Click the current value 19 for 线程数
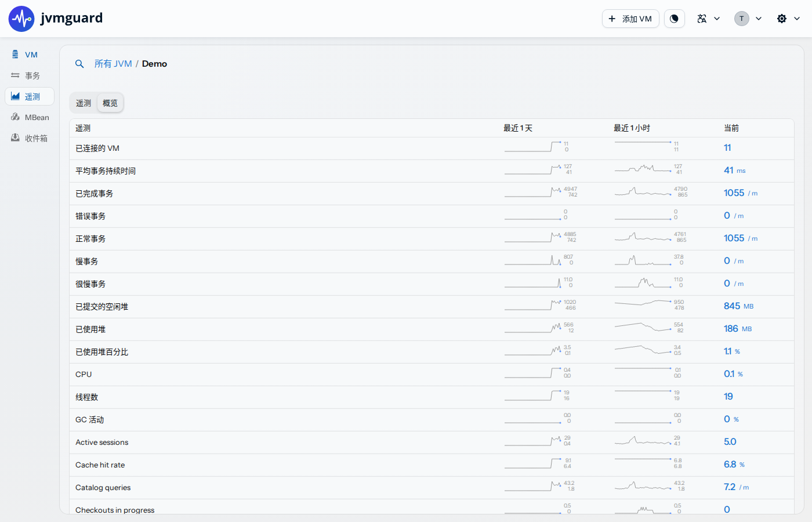The height and width of the screenshot is (522, 812). tap(728, 397)
